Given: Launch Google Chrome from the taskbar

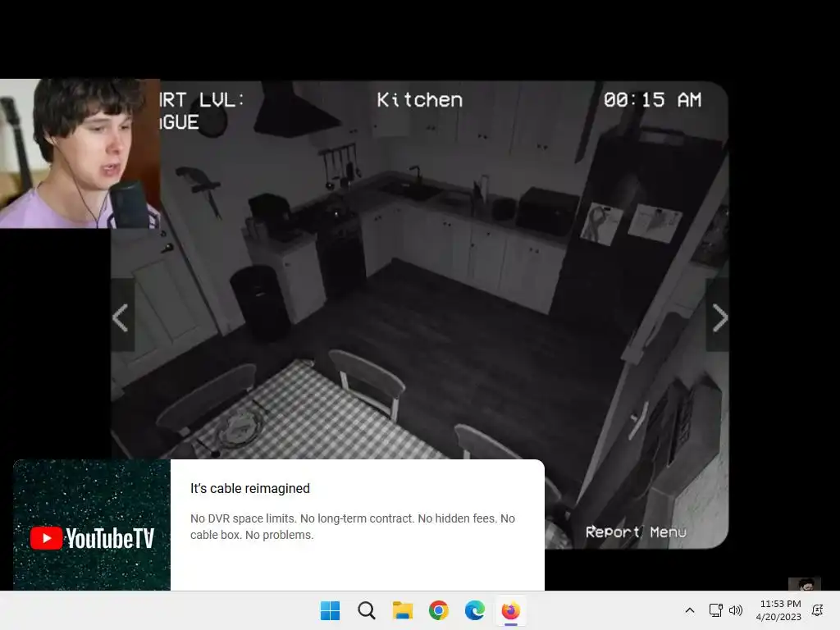Looking at the screenshot, I should click(x=438, y=610).
